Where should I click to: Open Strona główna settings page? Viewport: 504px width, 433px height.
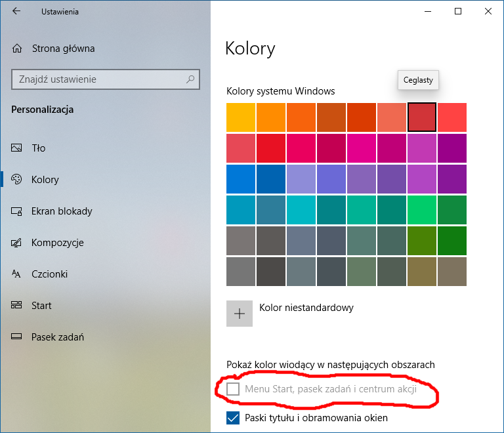tap(63, 49)
